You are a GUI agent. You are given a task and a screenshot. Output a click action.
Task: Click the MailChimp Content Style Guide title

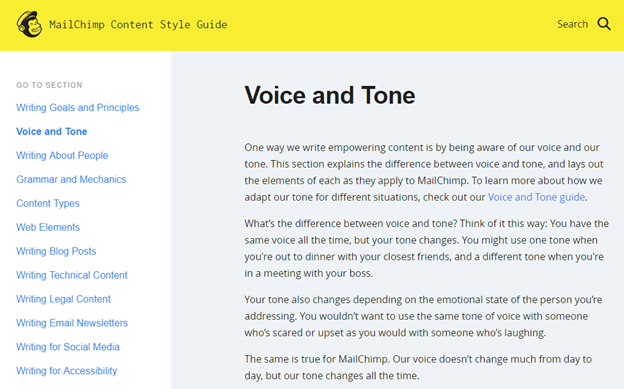138,25
